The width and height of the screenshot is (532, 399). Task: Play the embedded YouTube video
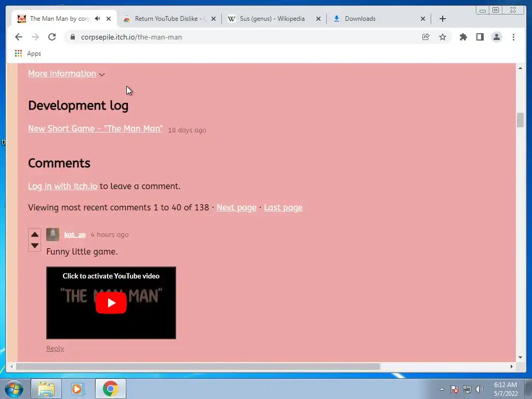click(111, 303)
